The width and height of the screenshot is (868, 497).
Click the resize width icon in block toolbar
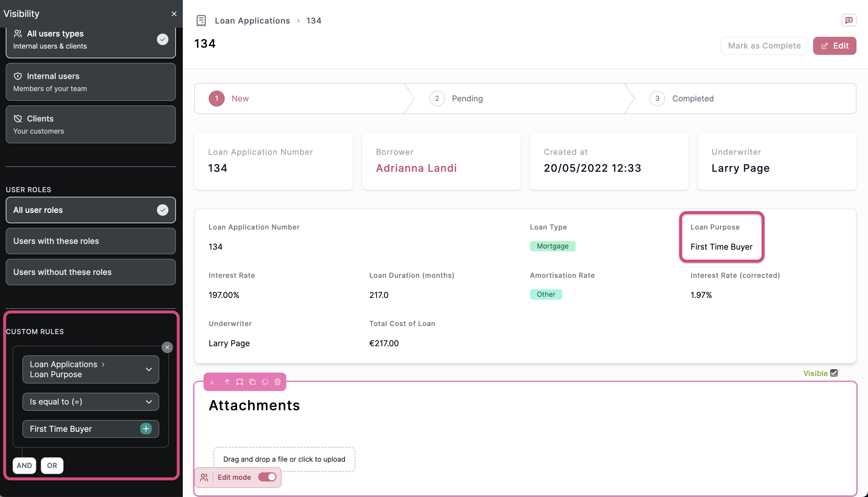(x=239, y=382)
